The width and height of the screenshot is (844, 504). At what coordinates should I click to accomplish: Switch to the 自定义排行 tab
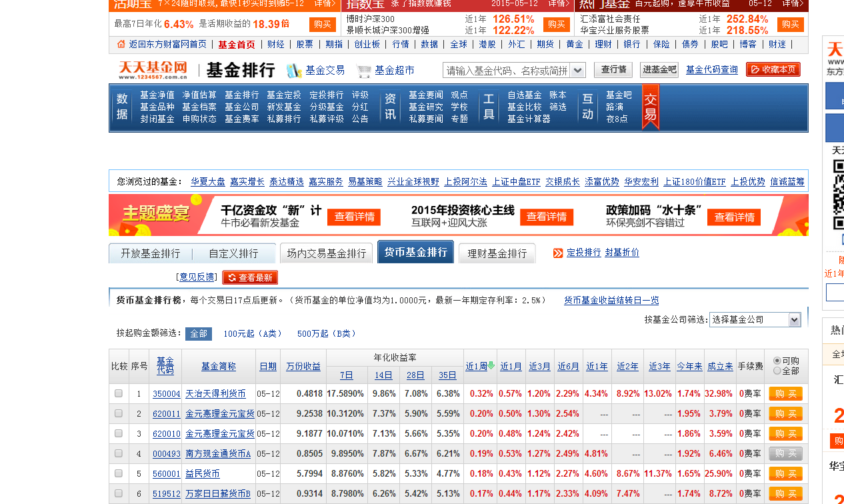(233, 253)
